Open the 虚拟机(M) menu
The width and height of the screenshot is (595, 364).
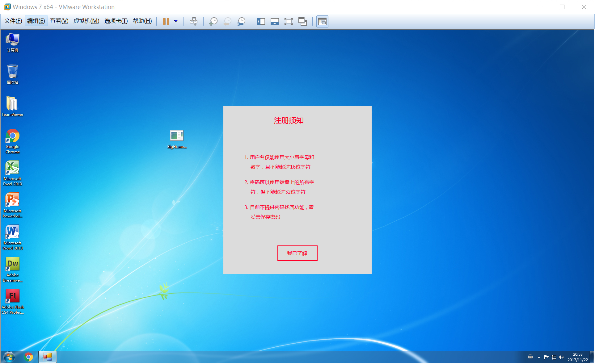click(x=86, y=21)
